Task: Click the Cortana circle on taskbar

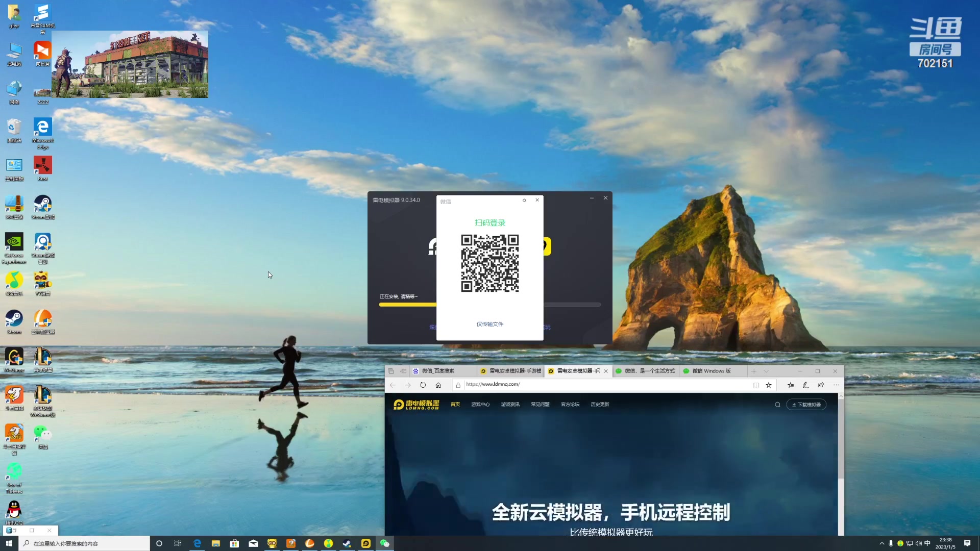Action: point(159,543)
